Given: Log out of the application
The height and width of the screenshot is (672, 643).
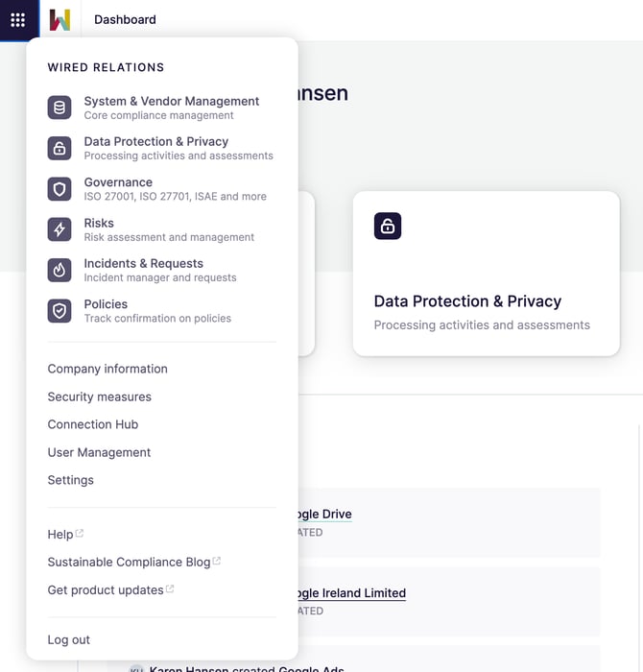Looking at the screenshot, I should [x=69, y=640].
